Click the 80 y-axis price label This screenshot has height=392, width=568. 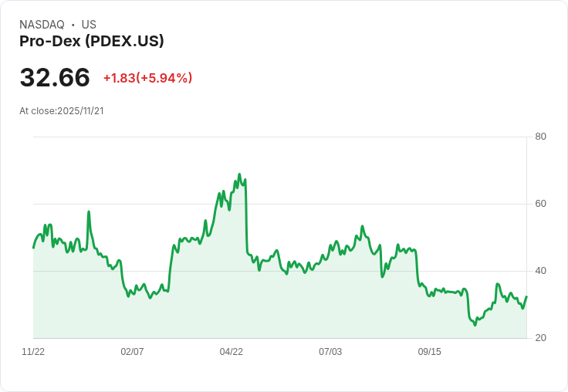(540, 137)
